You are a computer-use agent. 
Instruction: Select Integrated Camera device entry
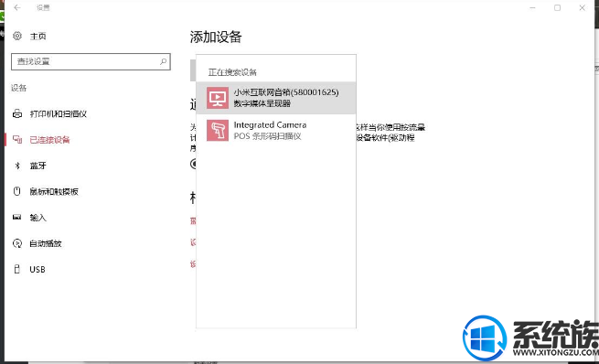276,130
